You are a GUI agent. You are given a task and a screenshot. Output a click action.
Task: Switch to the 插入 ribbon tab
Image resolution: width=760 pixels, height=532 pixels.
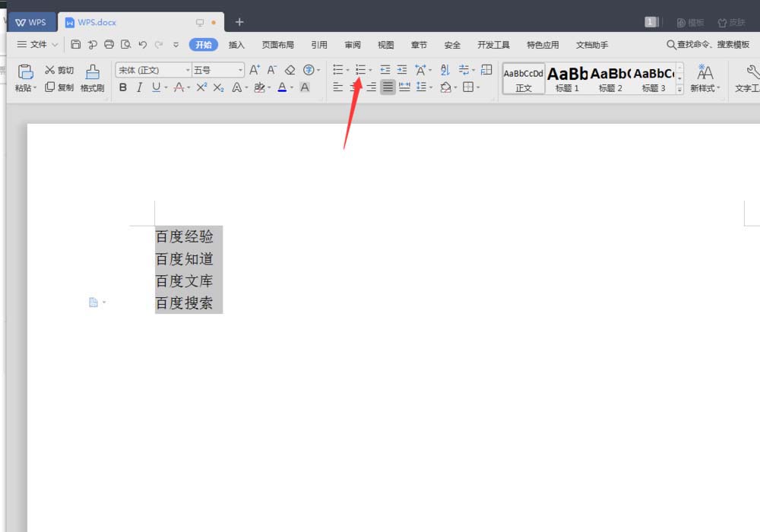tap(236, 45)
